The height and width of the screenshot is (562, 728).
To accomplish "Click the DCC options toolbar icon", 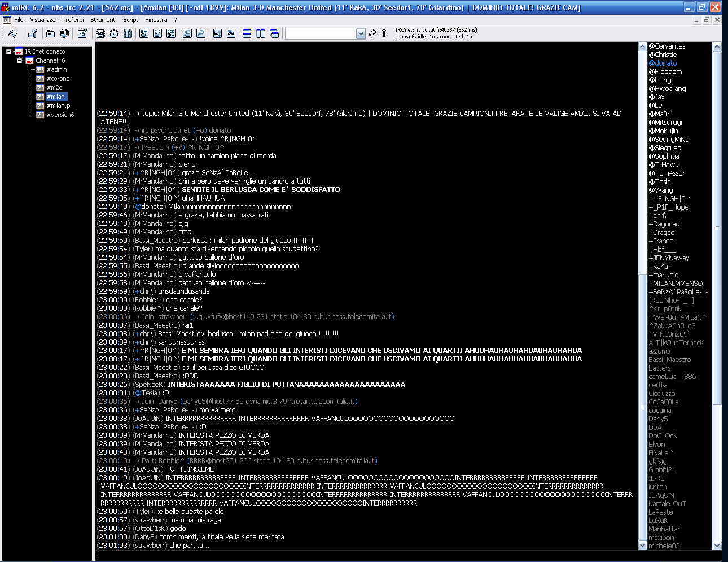I will 171,34.
